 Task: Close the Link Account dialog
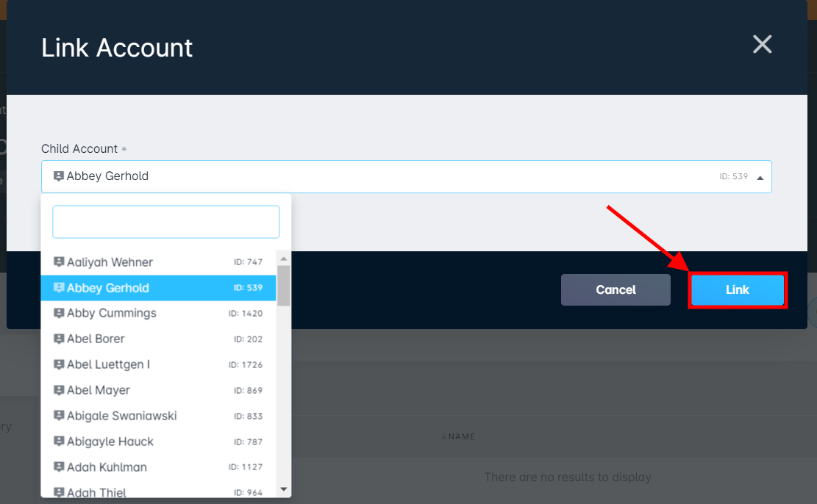762,44
